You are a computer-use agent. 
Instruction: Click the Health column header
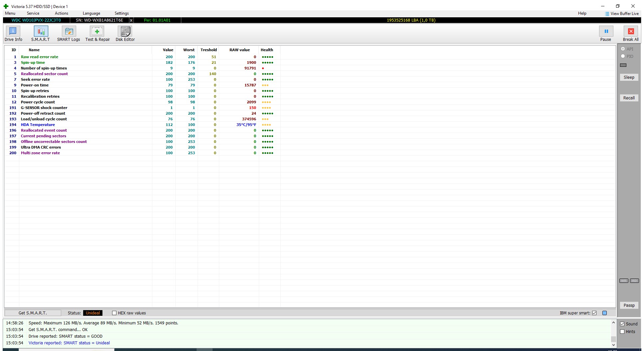point(267,50)
